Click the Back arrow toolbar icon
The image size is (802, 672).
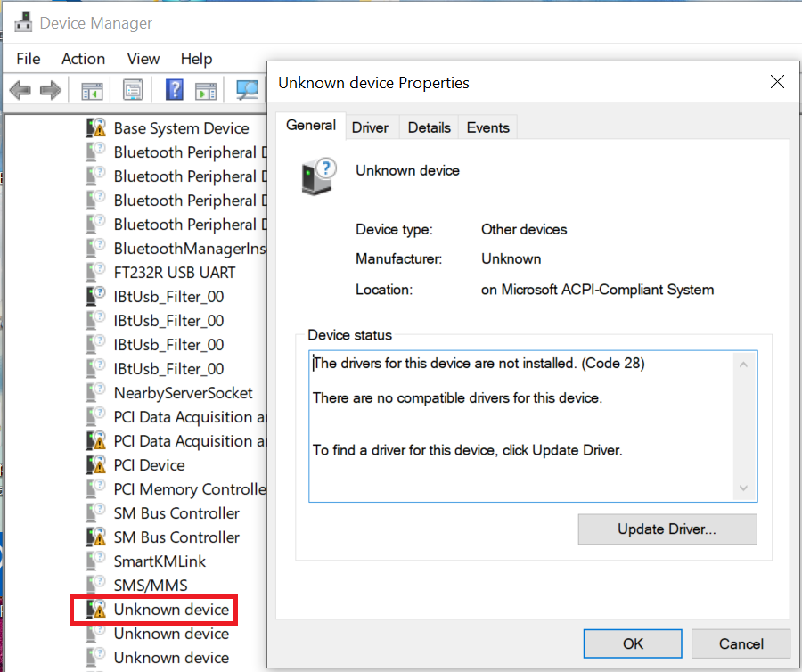[x=20, y=91]
